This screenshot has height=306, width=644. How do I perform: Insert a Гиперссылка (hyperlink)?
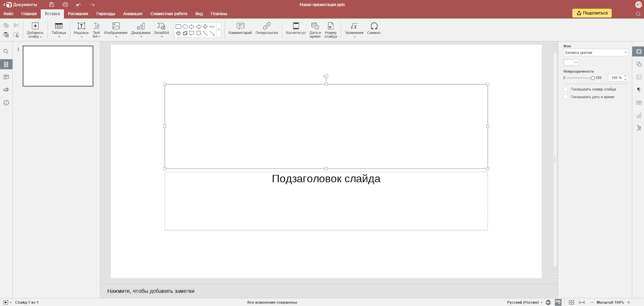click(x=267, y=29)
